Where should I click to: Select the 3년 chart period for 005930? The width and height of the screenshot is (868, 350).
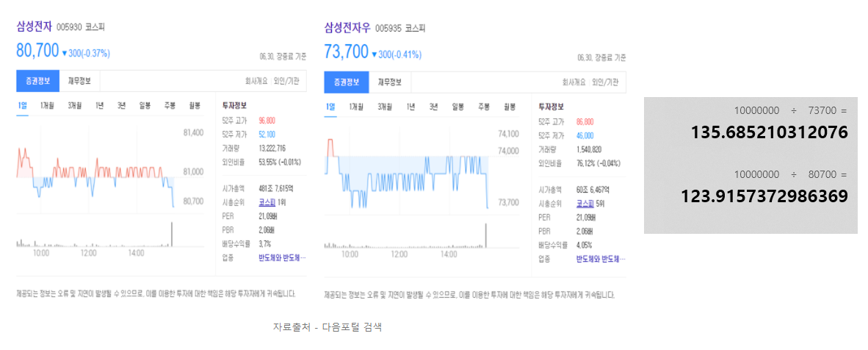coord(121,105)
